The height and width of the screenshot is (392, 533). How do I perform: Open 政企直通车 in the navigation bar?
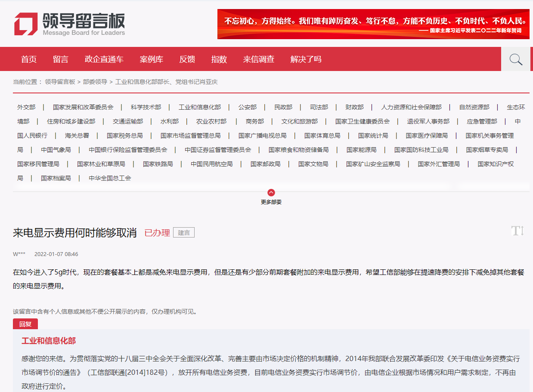[x=104, y=59]
